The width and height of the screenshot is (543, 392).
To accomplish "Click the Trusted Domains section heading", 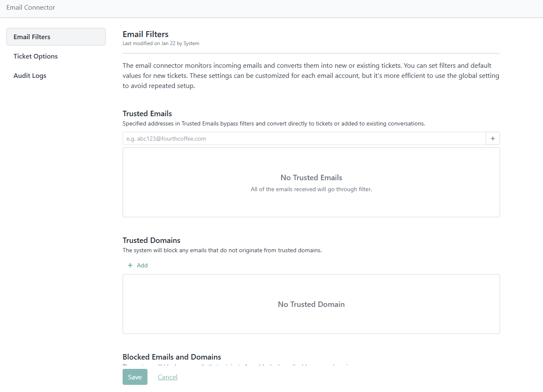I will click(x=151, y=240).
